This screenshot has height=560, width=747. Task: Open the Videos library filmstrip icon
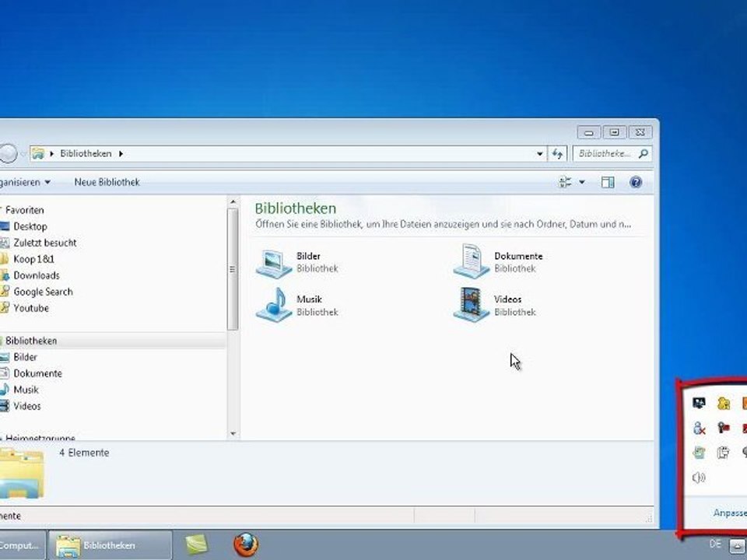pyautogui.click(x=472, y=305)
